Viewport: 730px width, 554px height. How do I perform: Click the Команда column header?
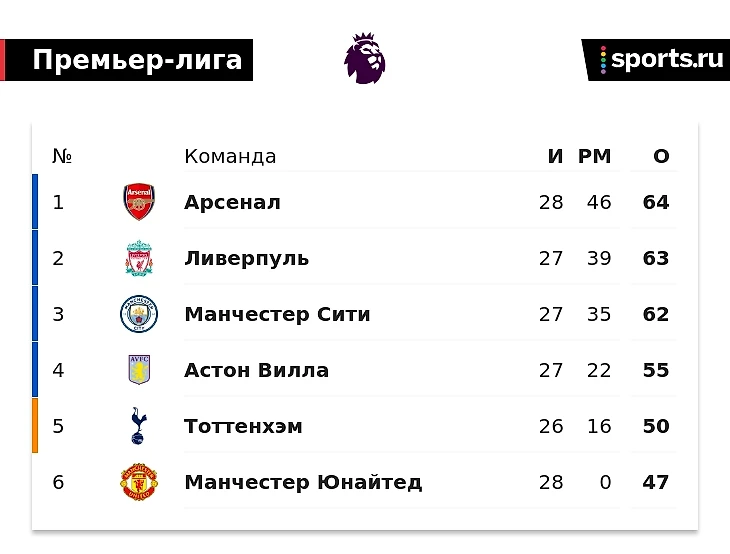tap(230, 157)
